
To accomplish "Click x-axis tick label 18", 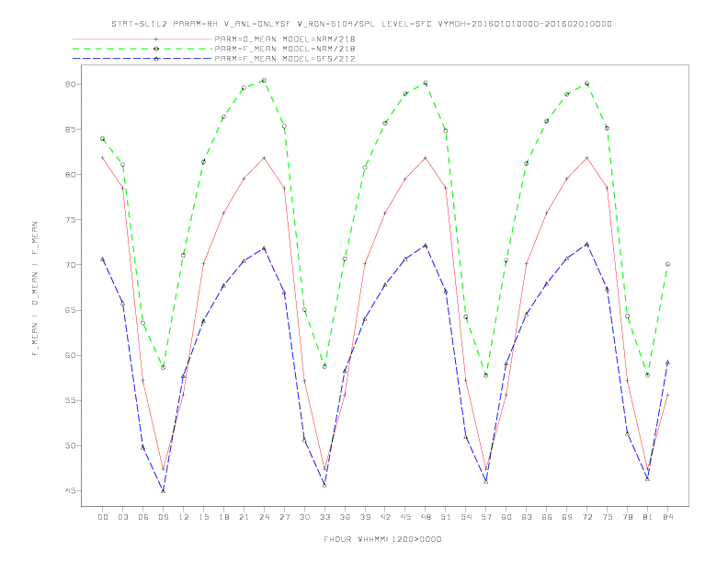I will coord(223,517).
